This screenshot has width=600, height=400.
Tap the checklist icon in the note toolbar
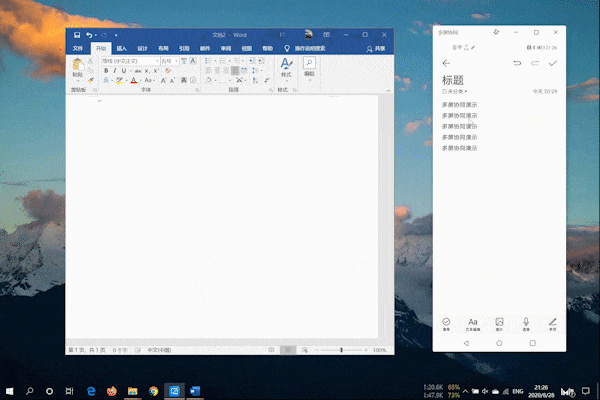click(x=446, y=322)
